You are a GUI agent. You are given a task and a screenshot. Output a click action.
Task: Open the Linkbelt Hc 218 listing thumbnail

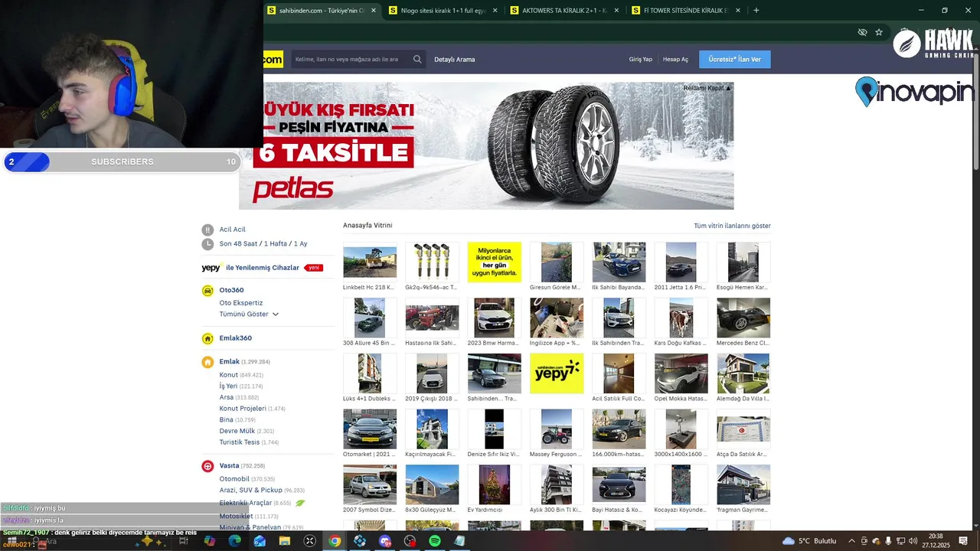coord(370,262)
